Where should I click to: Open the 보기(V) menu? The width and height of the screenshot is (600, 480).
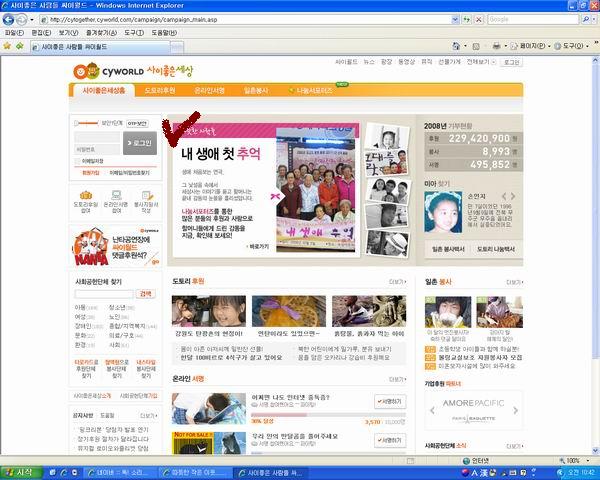click(x=68, y=33)
